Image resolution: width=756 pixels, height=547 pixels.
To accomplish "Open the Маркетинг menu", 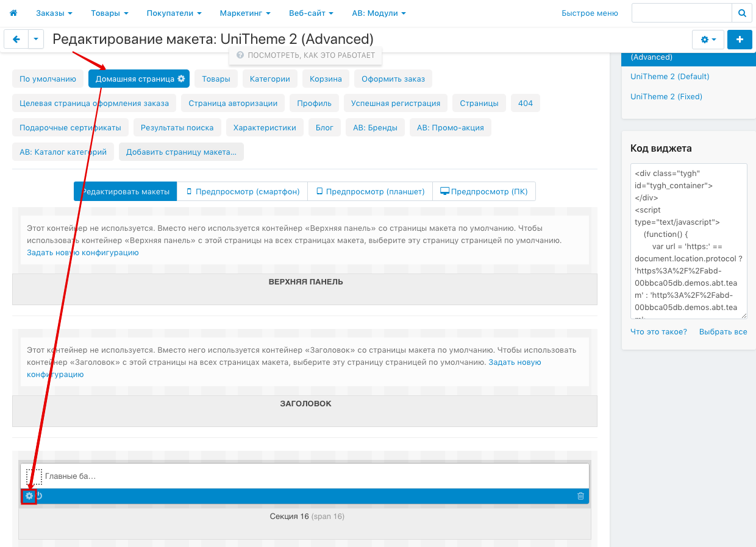I will click(245, 13).
